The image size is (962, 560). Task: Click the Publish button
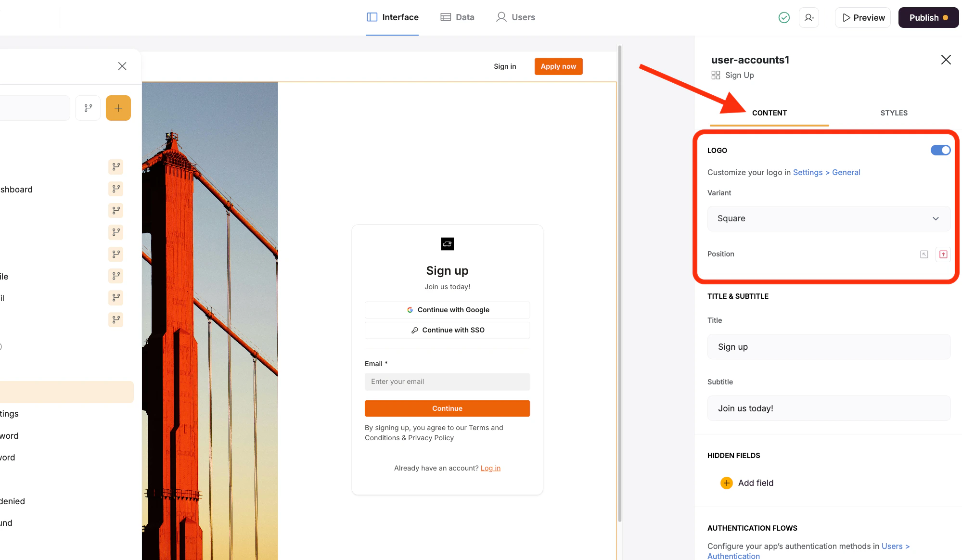coord(928,18)
